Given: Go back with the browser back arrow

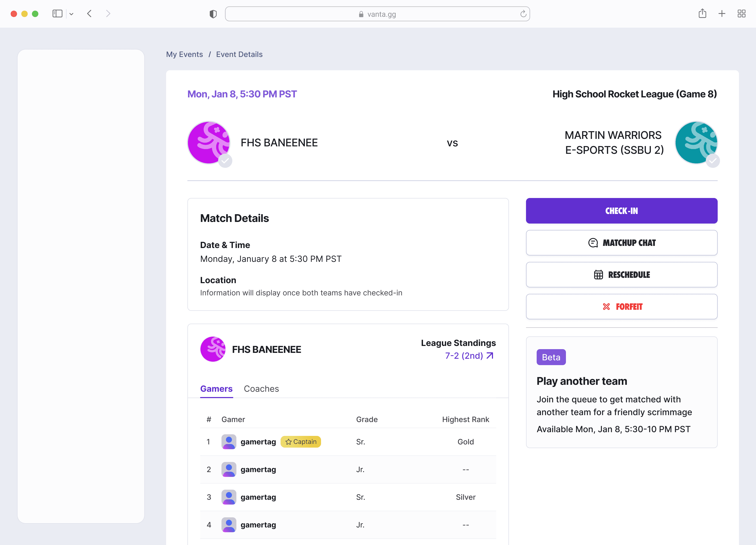Looking at the screenshot, I should click(89, 14).
